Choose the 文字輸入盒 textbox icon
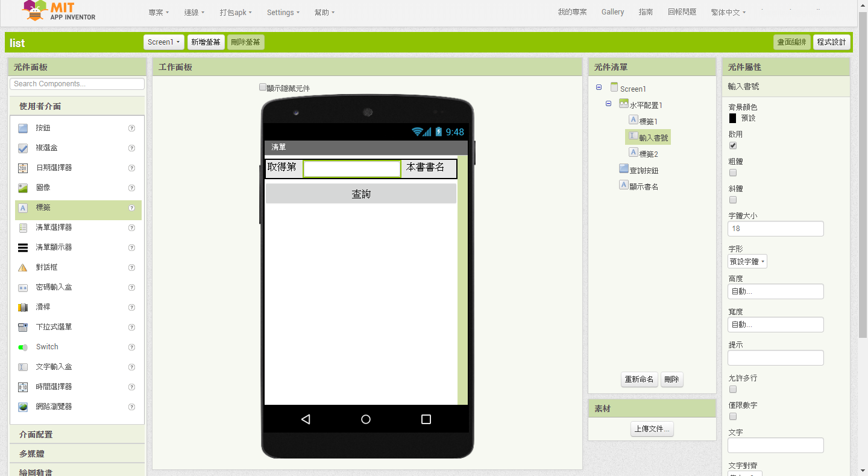This screenshot has width=868, height=476. [x=23, y=367]
